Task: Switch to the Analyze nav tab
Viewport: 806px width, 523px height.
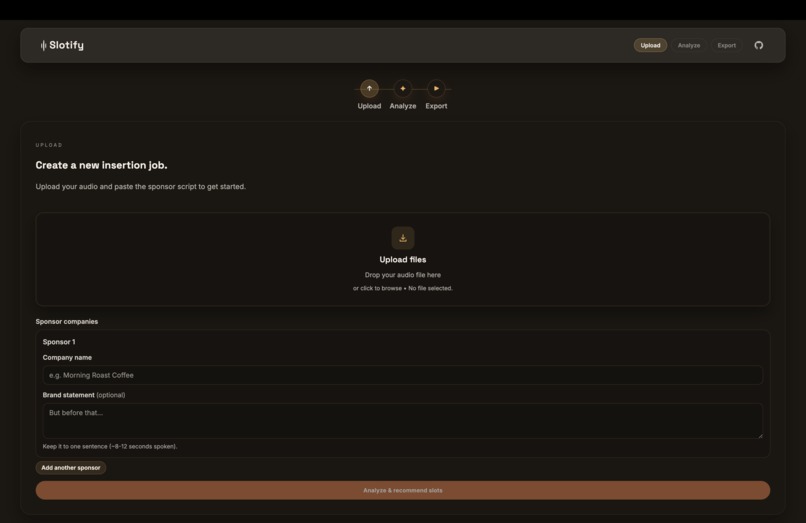Action: (x=689, y=45)
